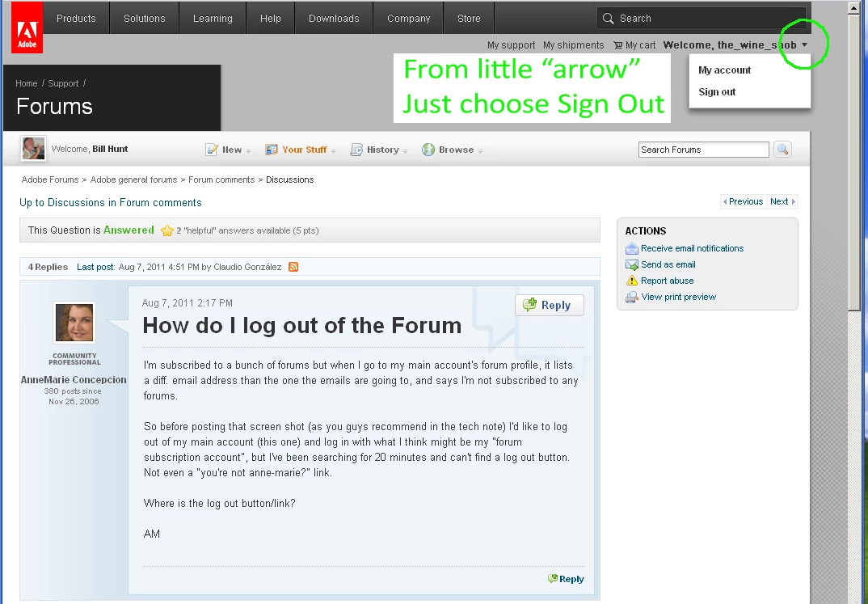Click the Previous arrow icon
Image resolution: width=868 pixels, height=604 pixels.
pos(725,201)
